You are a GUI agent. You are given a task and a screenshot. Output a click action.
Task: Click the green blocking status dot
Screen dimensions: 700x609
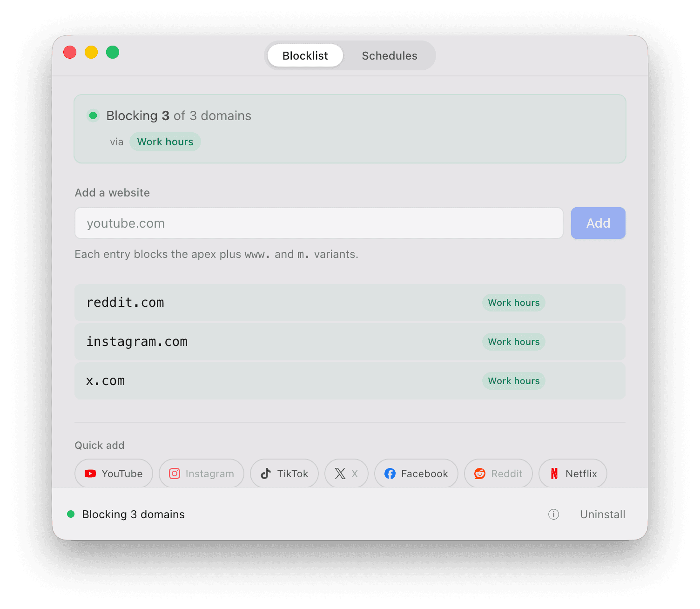coord(71,514)
